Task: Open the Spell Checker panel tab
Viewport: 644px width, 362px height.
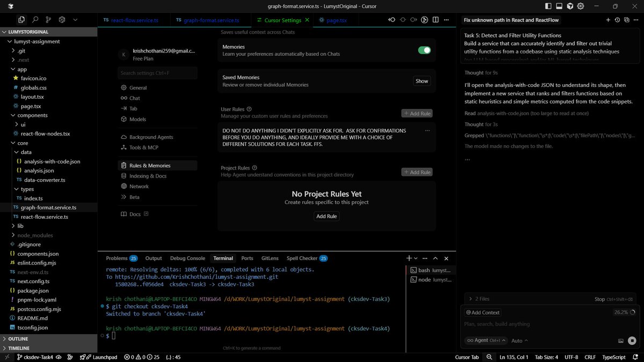Action: [306, 258]
